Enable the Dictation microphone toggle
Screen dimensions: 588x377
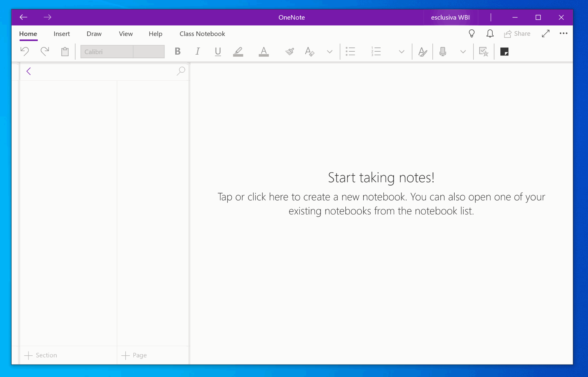coord(443,51)
